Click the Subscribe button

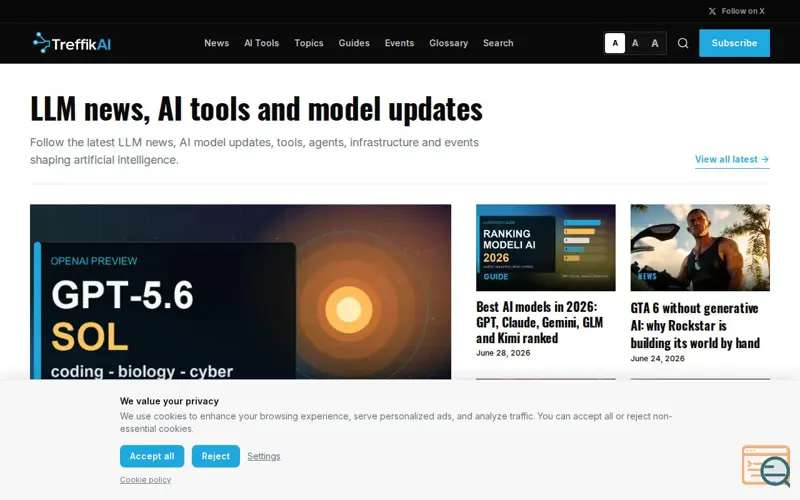click(734, 43)
